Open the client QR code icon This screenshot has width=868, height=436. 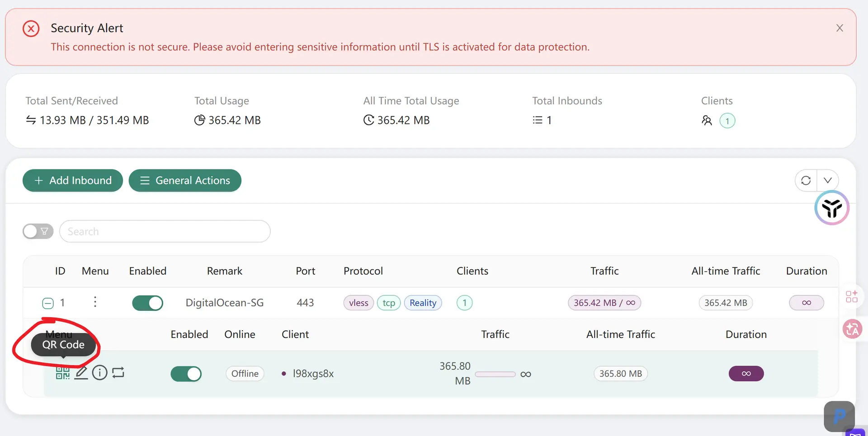pos(63,373)
